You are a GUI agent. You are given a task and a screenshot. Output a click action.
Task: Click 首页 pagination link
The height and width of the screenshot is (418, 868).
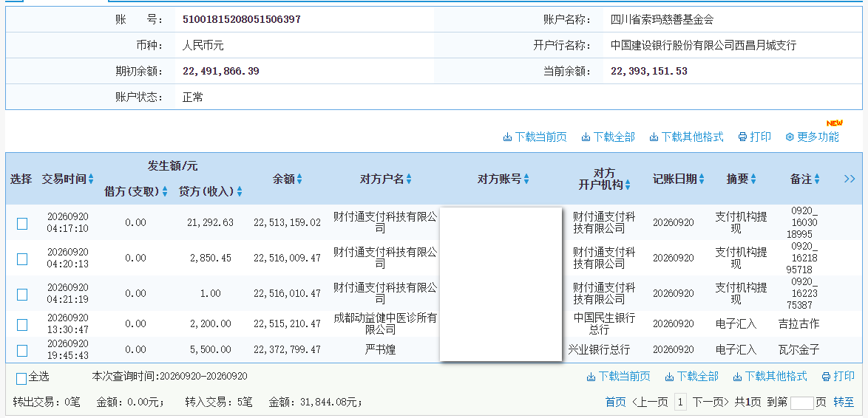click(616, 402)
